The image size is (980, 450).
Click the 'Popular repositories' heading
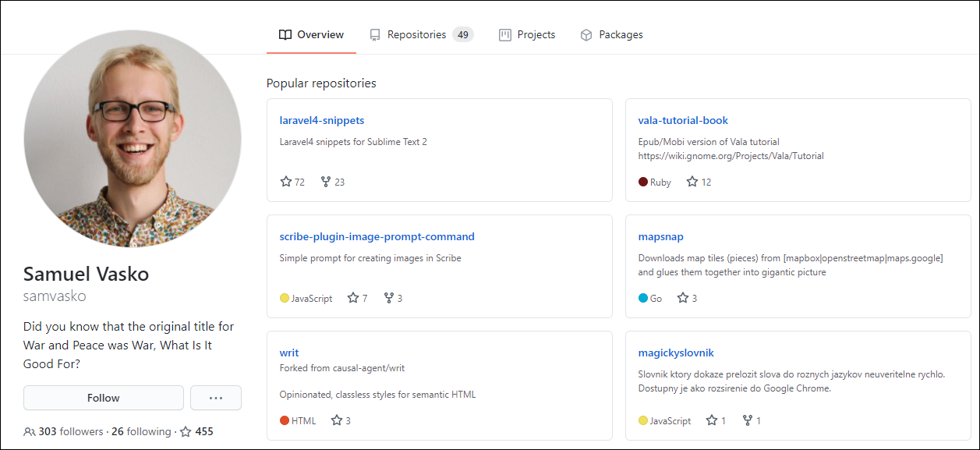coord(321,83)
